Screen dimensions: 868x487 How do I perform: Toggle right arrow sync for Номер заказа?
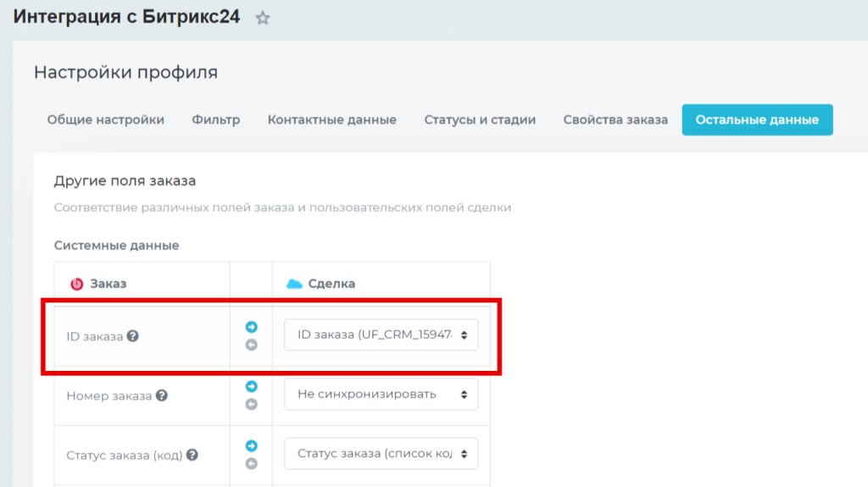click(251, 386)
